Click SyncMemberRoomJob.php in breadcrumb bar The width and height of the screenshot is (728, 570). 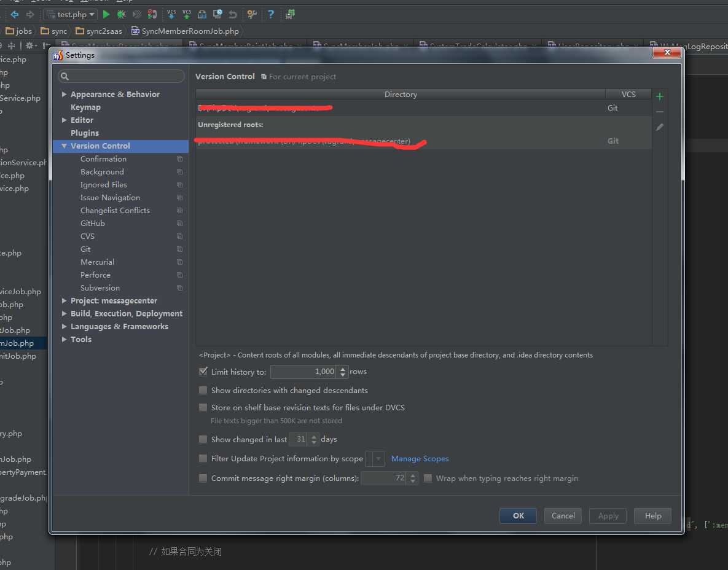pos(185,31)
